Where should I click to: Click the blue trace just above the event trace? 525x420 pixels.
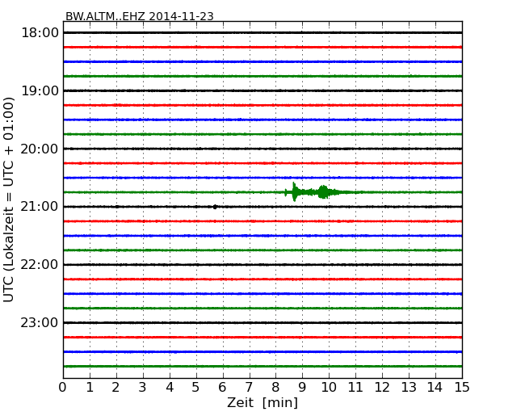262,178
